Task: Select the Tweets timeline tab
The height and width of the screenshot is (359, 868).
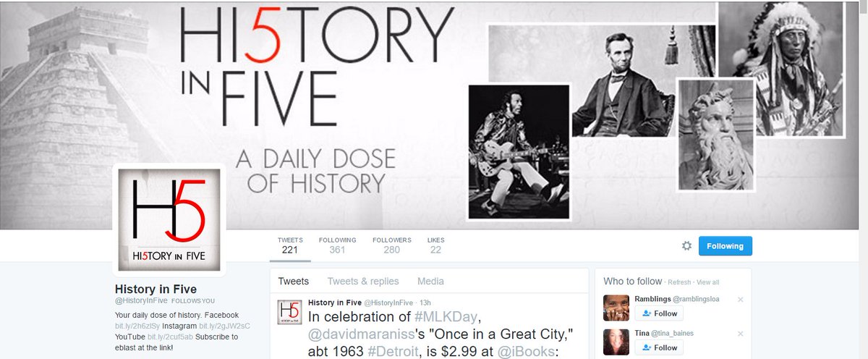Action: (x=294, y=282)
